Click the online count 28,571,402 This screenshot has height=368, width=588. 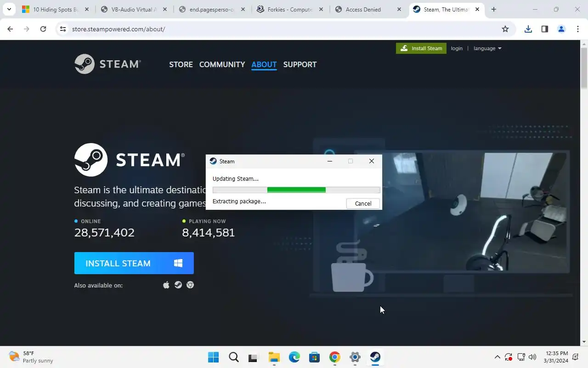click(x=104, y=233)
